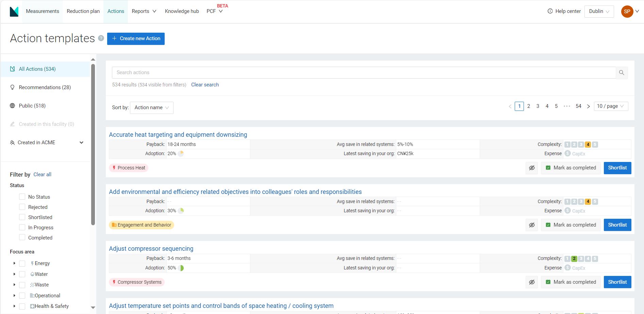Screen dimensions: 644x314
Task: Click the Clear search link
Action: click(x=205, y=85)
